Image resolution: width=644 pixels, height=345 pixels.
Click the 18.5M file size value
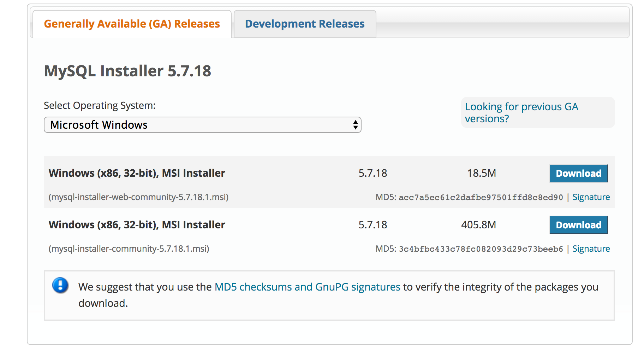(x=482, y=173)
